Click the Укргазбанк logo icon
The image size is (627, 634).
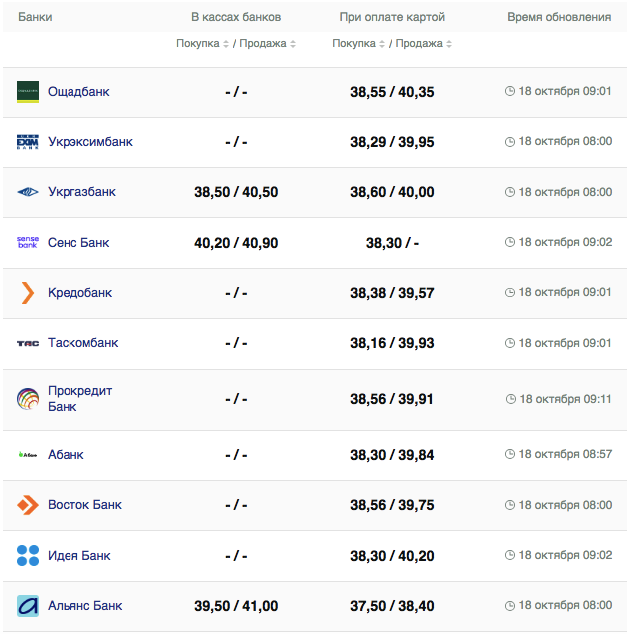pyautogui.click(x=28, y=192)
